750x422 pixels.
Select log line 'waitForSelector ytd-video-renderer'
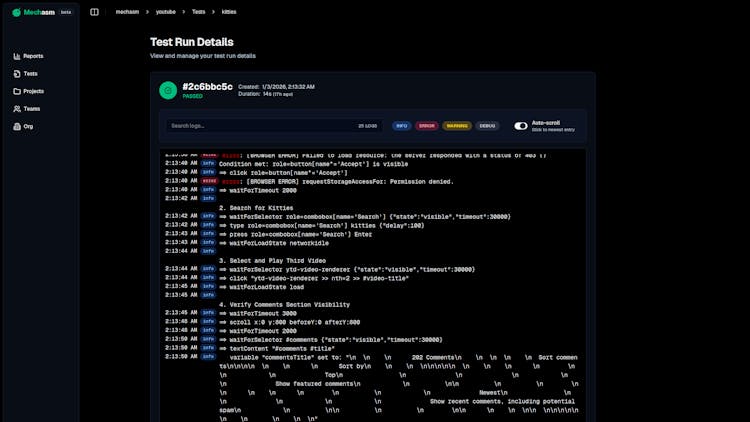pyautogui.click(x=347, y=269)
